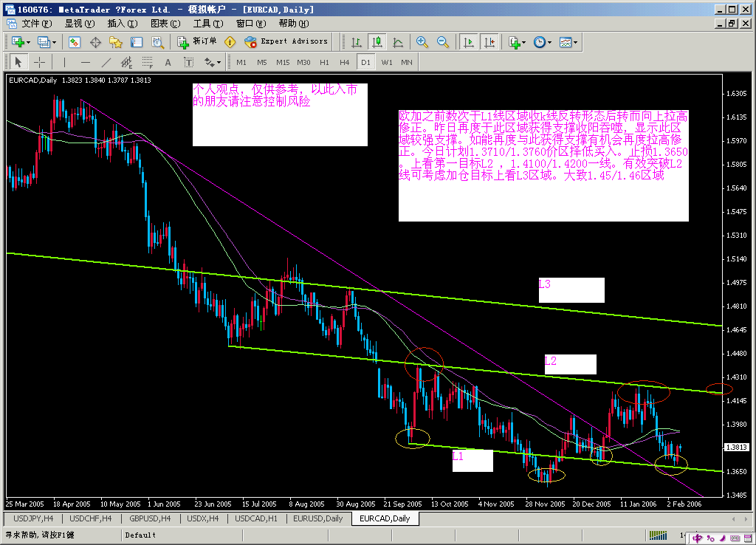
Task: Toggle auto scroll to latest bar
Action: coord(468,42)
